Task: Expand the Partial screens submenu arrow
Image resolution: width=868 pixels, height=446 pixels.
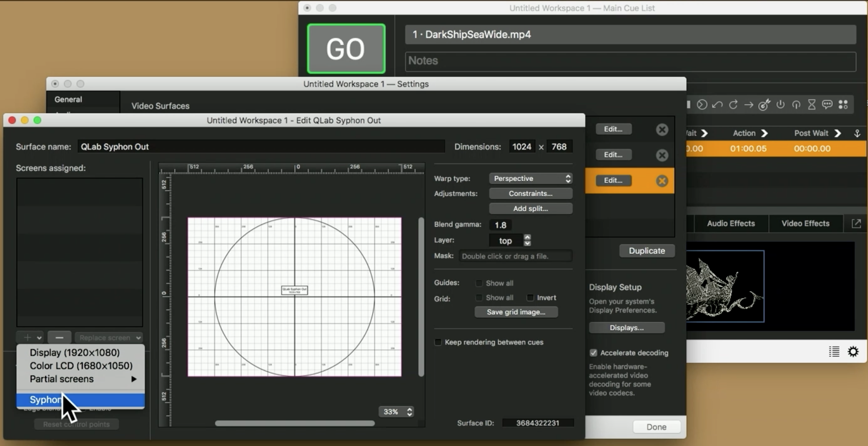Action: 134,379
